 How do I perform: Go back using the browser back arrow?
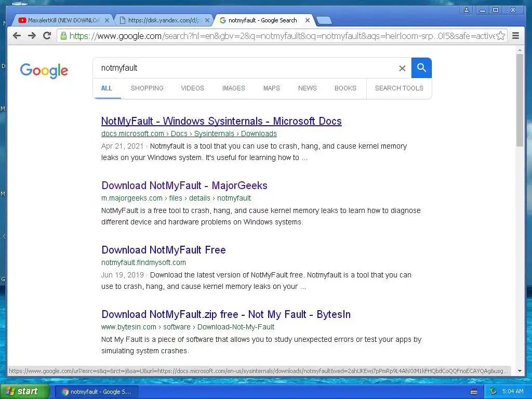(17, 36)
